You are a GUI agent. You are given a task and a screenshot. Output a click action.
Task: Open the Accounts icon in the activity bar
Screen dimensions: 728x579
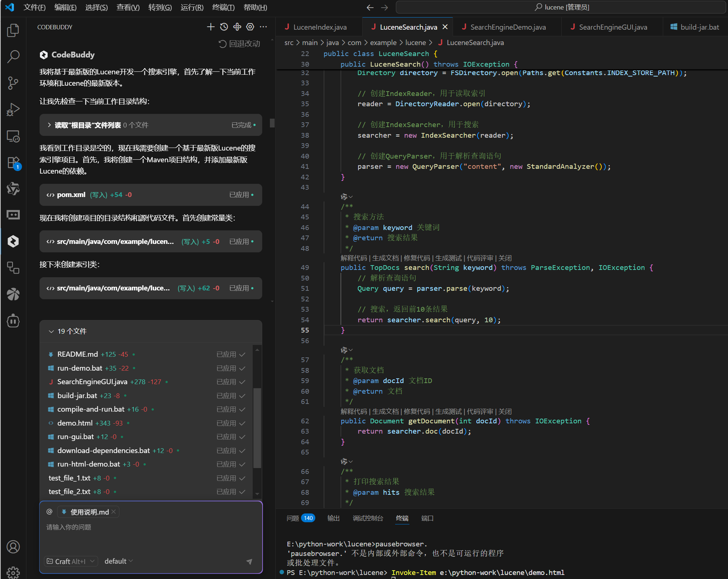click(13, 547)
